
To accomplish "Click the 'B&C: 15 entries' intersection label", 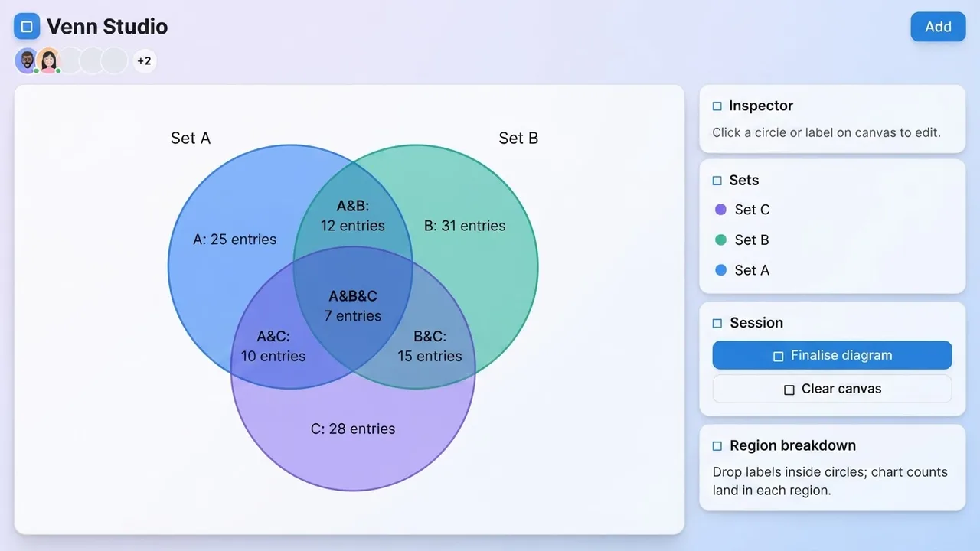I will (x=430, y=346).
